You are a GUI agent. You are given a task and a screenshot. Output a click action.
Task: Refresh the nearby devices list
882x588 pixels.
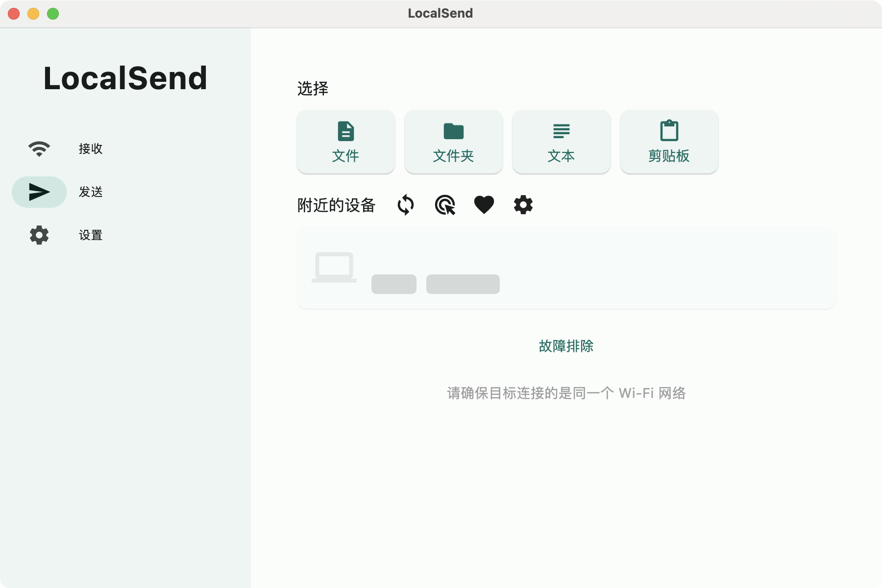(x=406, y=205)
